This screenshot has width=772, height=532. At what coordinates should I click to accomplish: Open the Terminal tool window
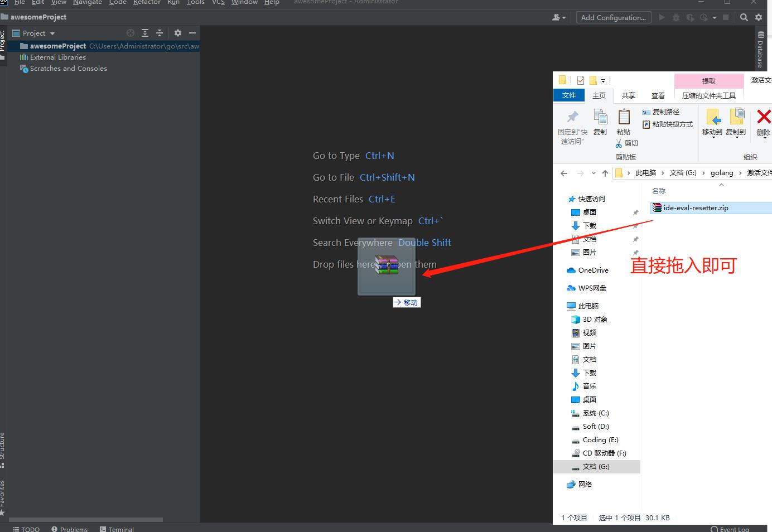click(117, 529)
